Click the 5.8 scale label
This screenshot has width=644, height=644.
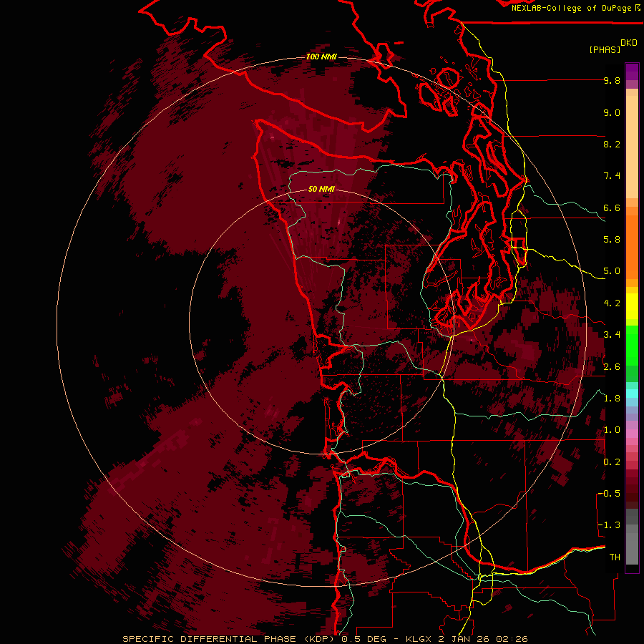pos(612,240)
